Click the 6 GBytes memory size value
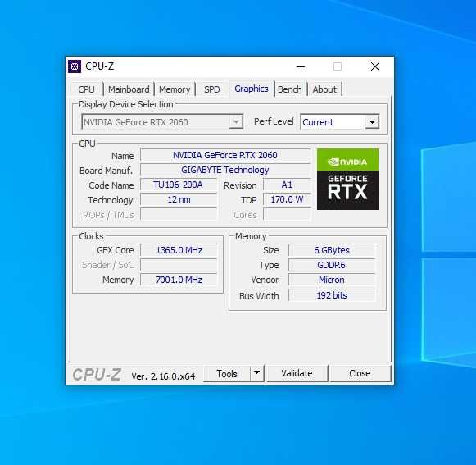This screenshot has width=476, height=465. click(332, 250)
